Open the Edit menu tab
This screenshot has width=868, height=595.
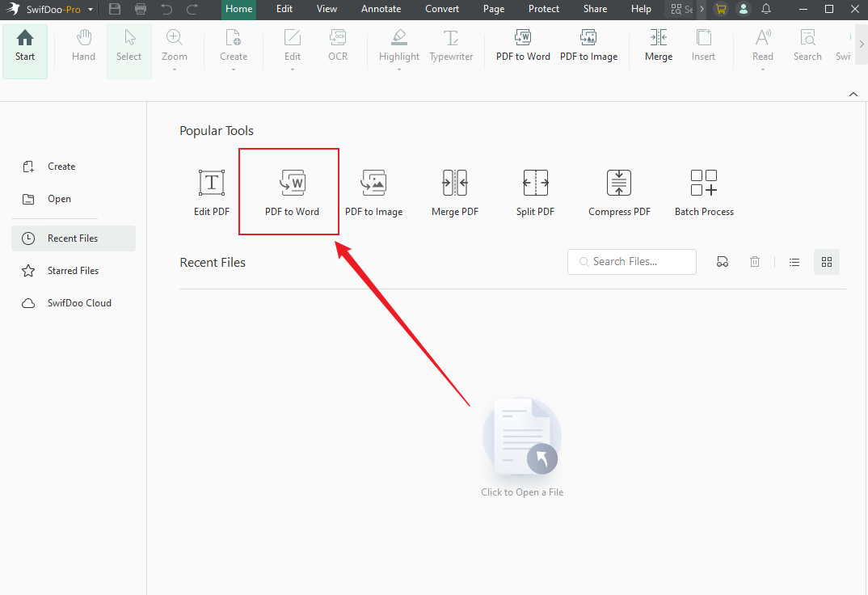(x=284, y=9)
